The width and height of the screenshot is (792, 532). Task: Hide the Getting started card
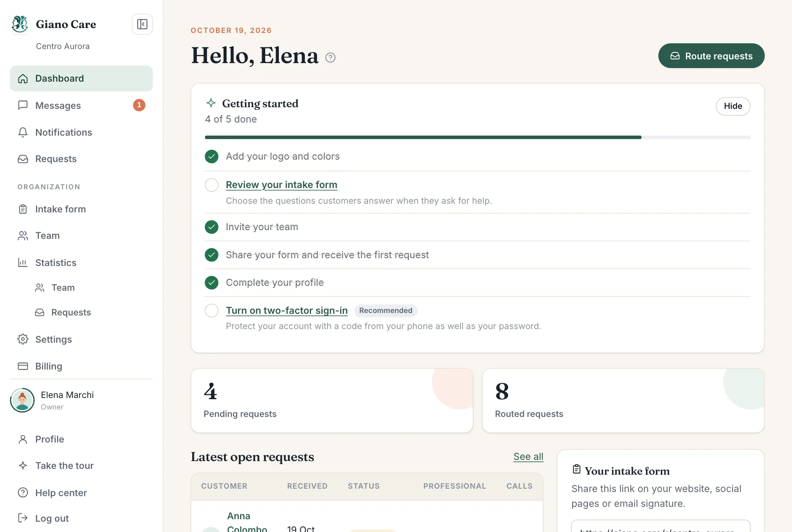(733, 106)
